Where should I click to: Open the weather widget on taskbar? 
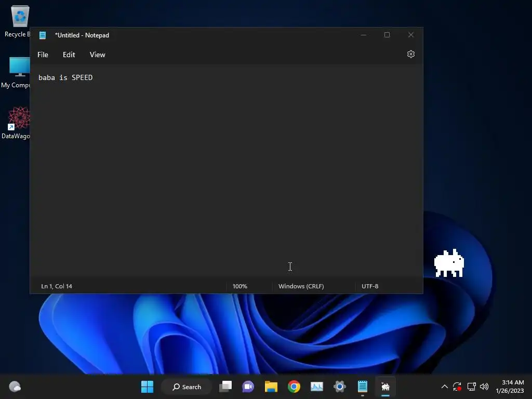pyautogui.click(x=15, y=387)
